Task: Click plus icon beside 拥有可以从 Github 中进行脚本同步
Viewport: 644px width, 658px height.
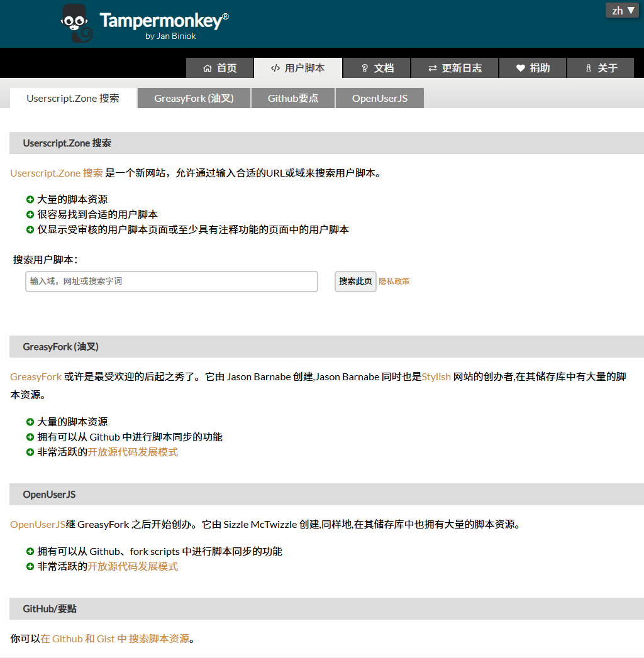Action: [30, 437]
